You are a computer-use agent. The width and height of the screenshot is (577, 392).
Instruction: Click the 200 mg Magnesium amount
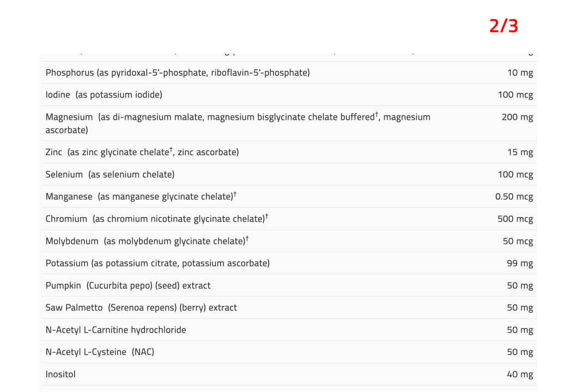[517, 117]
